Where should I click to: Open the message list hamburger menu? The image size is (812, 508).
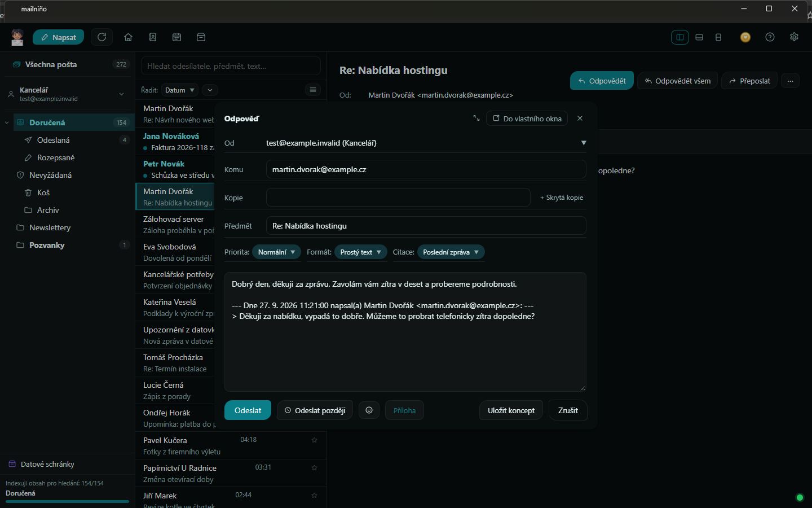pos(313,90)
